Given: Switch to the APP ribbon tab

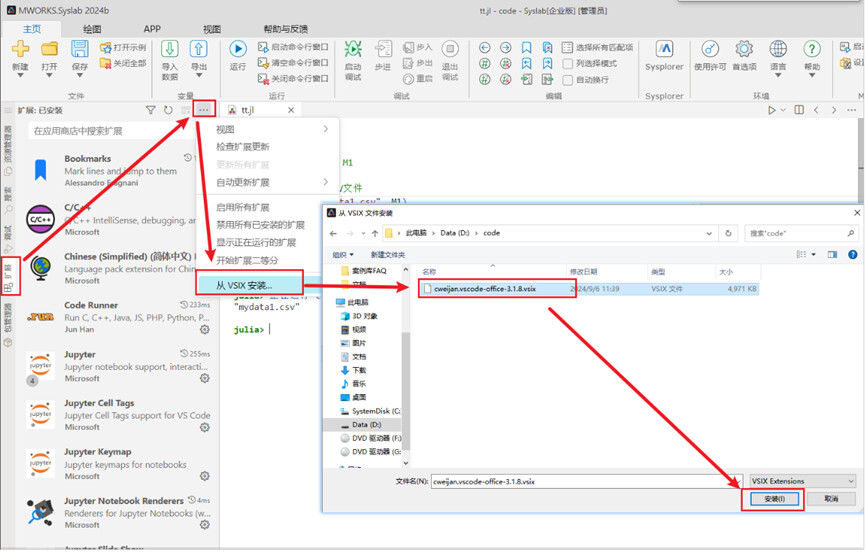Looking at the screenshot, I should click(152, 29).
